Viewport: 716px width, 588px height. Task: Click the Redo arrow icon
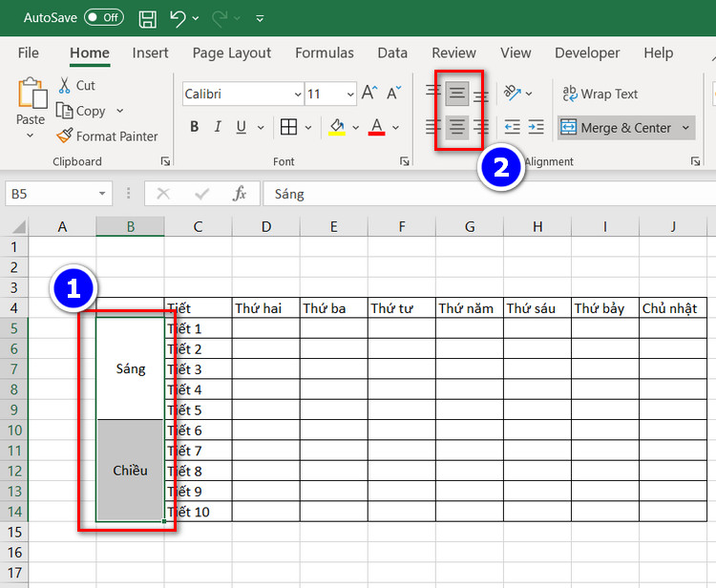click(x=221, y=18)
